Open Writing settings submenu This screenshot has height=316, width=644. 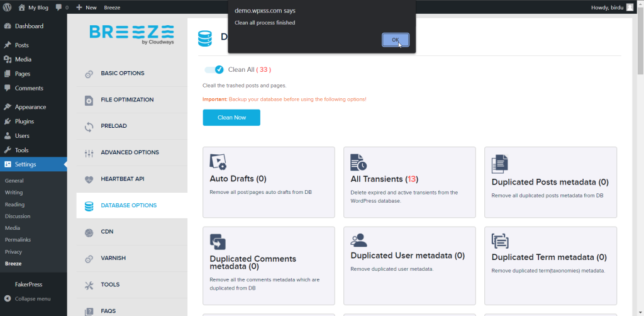[x=14, y=193]
